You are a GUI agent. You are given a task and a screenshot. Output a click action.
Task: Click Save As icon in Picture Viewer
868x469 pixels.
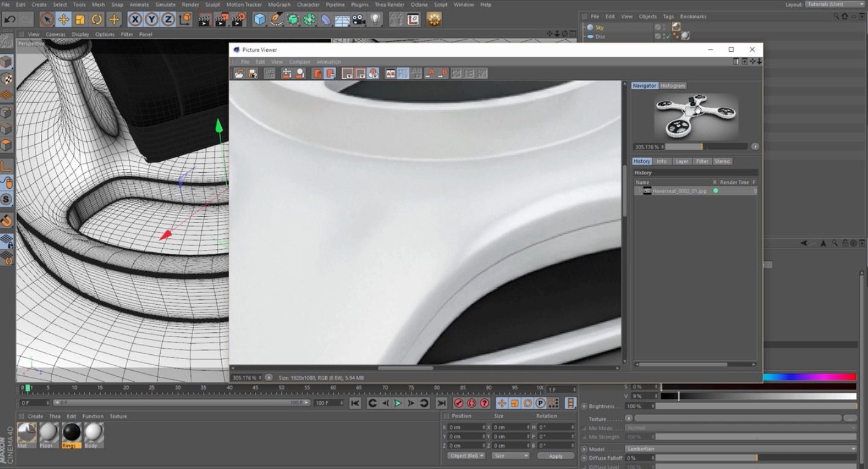click(251, 73)
